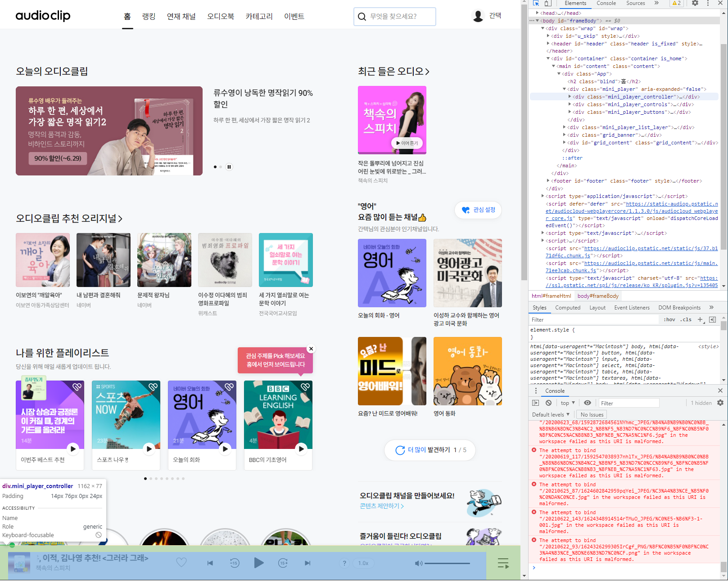Open the Default levels dropdown
Image resolution: width=728 pixels, height=583 pixels.
551,415
